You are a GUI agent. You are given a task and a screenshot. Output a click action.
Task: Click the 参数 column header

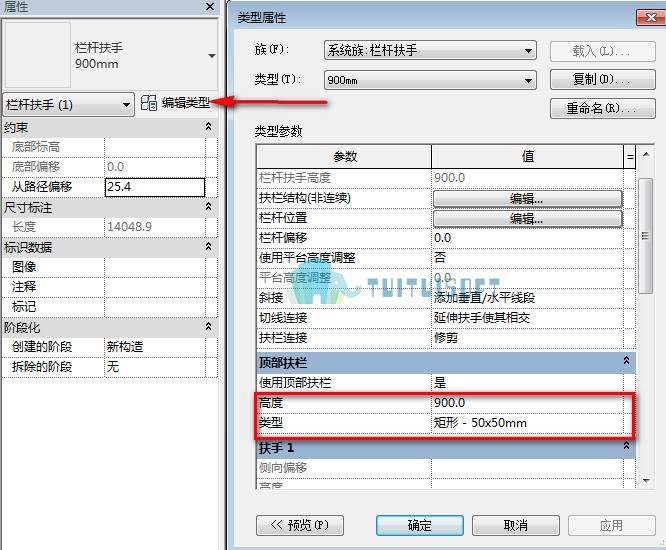point(344,157)
